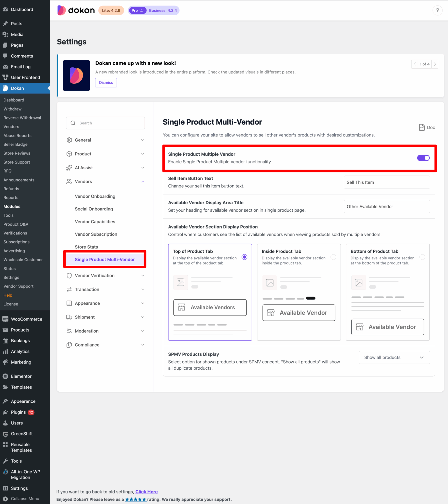Select the Top of Product Tab option
The height and width of the screenshot is (504, 448).
click(x=244, y=257)
